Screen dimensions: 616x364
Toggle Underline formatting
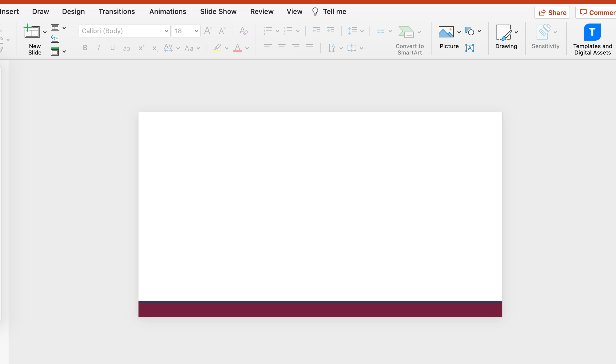(x=113, y=48)
